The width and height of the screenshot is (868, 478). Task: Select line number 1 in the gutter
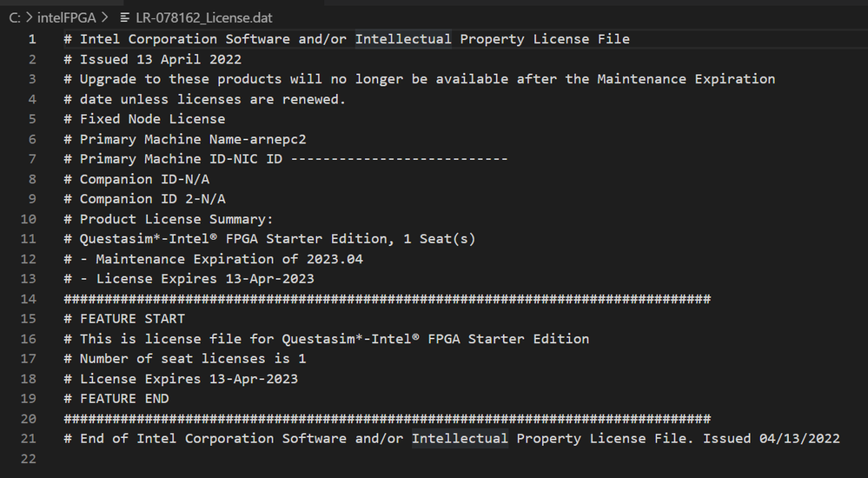[x=32, y=39]
